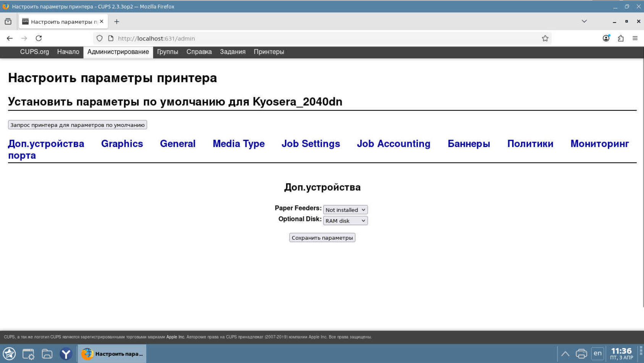Viewport: 644px width, 363px height.
Task: Go back using the browser back arrow
Action: point(10,38)
